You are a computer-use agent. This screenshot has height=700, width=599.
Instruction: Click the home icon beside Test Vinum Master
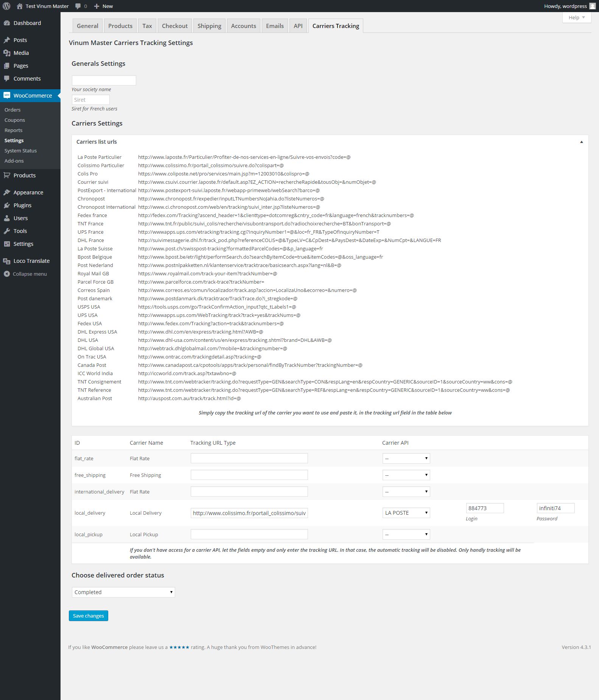[x=20, y=6]
